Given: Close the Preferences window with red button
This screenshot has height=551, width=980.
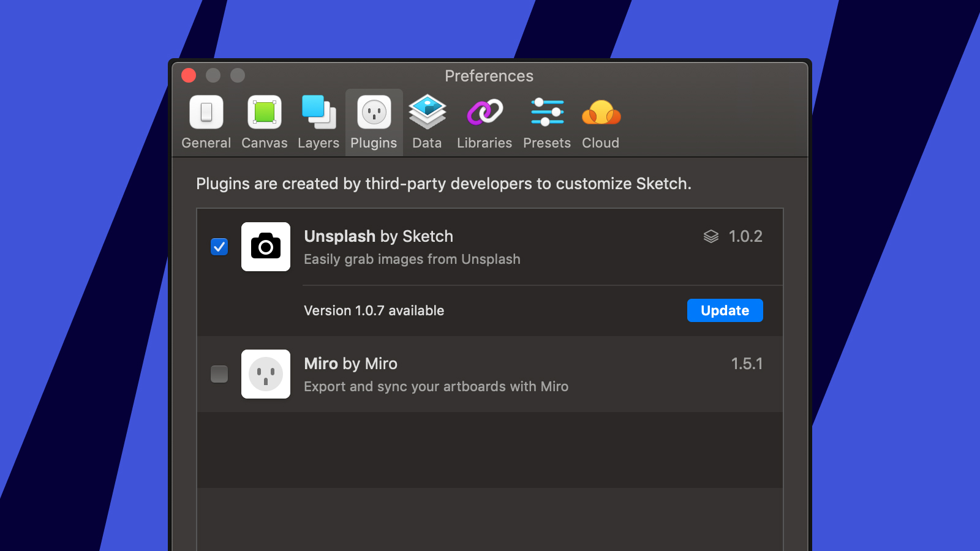Looking at the screenshot, I should coord(189,75).
